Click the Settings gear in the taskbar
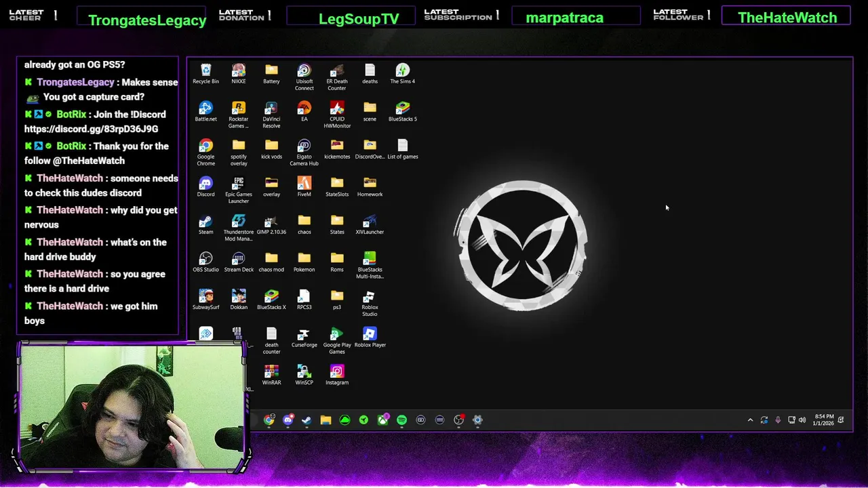 point(477,420)
